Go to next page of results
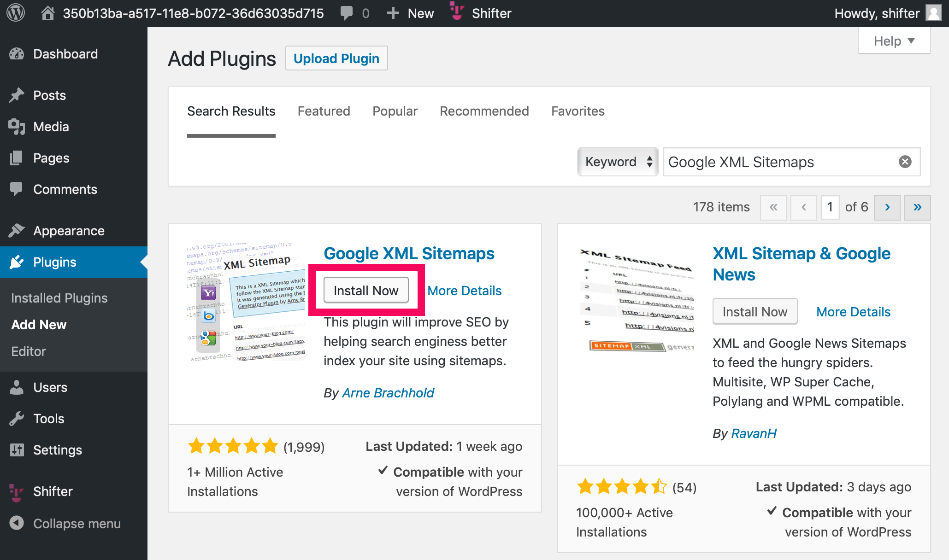949x560 pixels. pos(887,207)
